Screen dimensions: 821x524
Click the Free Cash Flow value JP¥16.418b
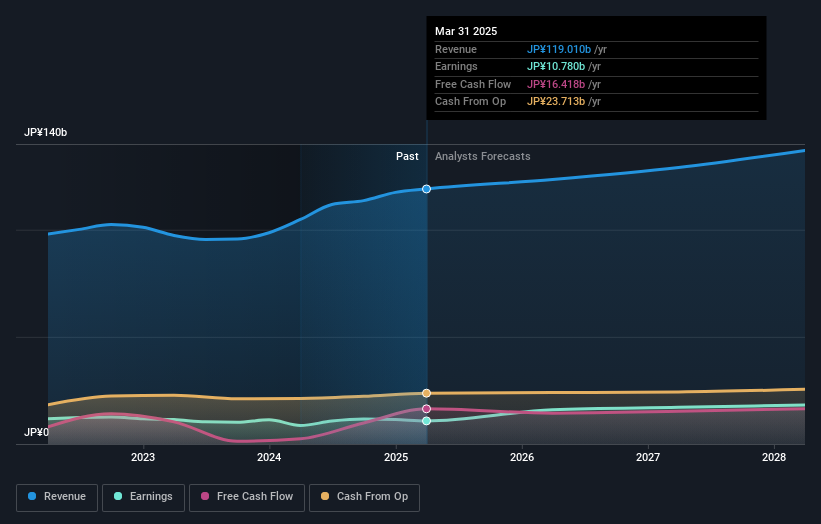[556, 84]
